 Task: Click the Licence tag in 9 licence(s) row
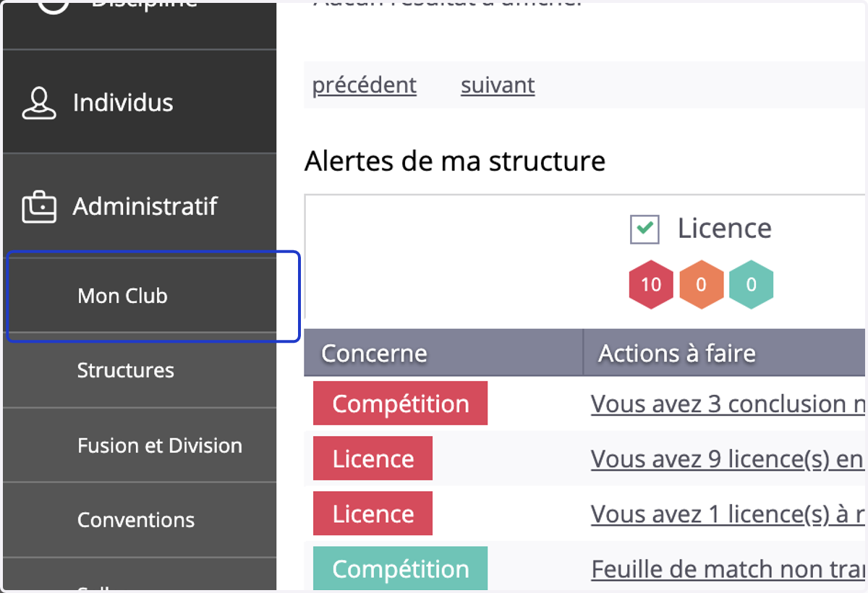coord(373,458)
